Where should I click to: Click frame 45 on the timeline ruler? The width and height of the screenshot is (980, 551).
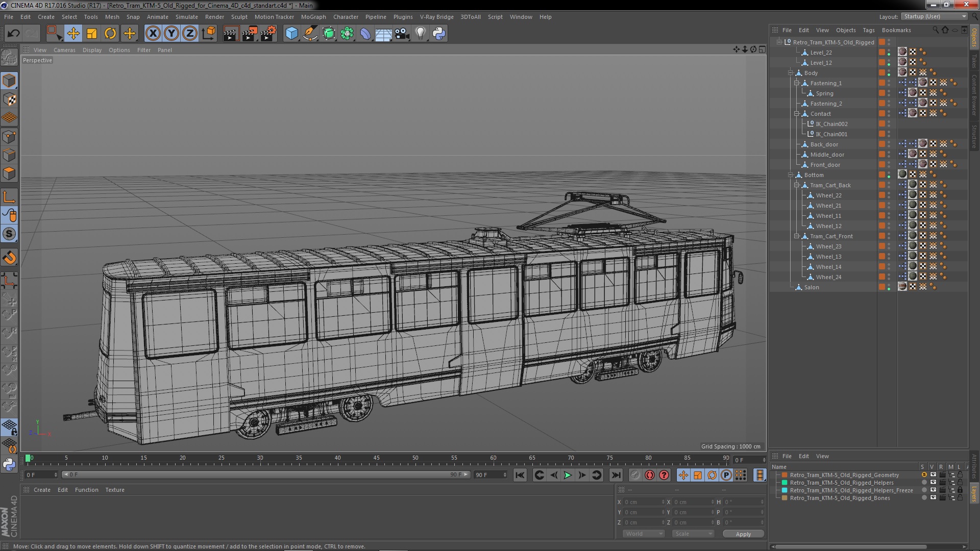tap(377, 458)
